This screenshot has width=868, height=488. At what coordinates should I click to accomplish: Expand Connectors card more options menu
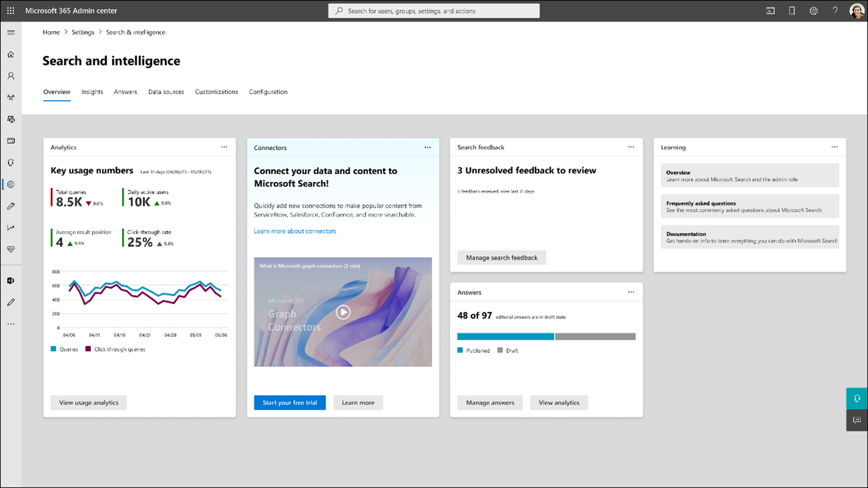pos(428,147)
